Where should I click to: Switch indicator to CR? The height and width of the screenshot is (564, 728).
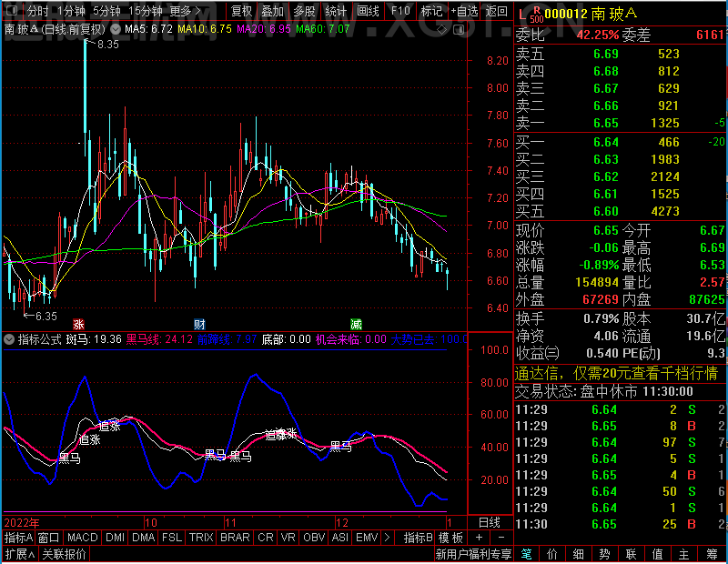[266, 538]
